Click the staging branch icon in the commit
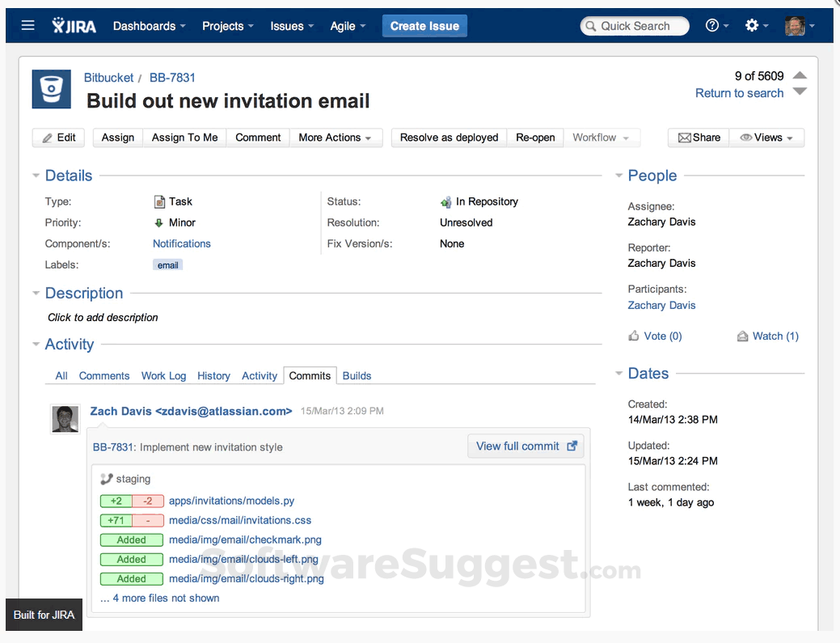 tap(107, 479)
